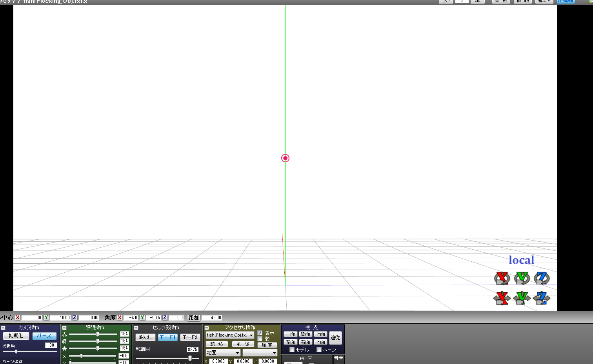This screenshot has height=364, width=593.
Task: Click the blue Z-axis rotate icon
Action: click(x=542, y=278)
